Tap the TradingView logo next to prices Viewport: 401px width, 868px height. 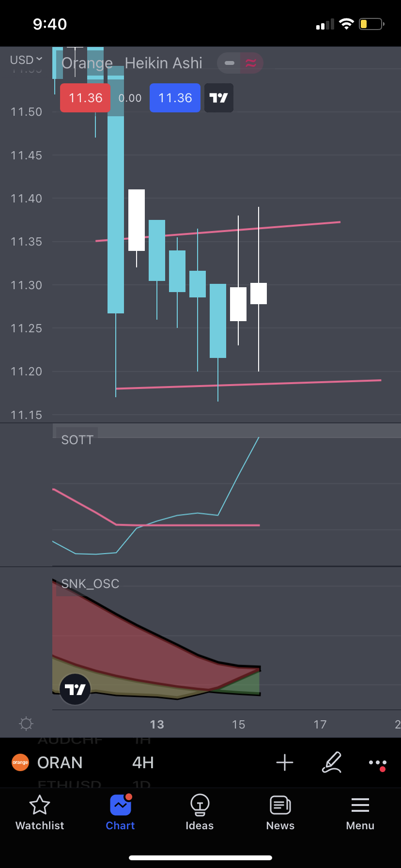[x=219, y=98]
